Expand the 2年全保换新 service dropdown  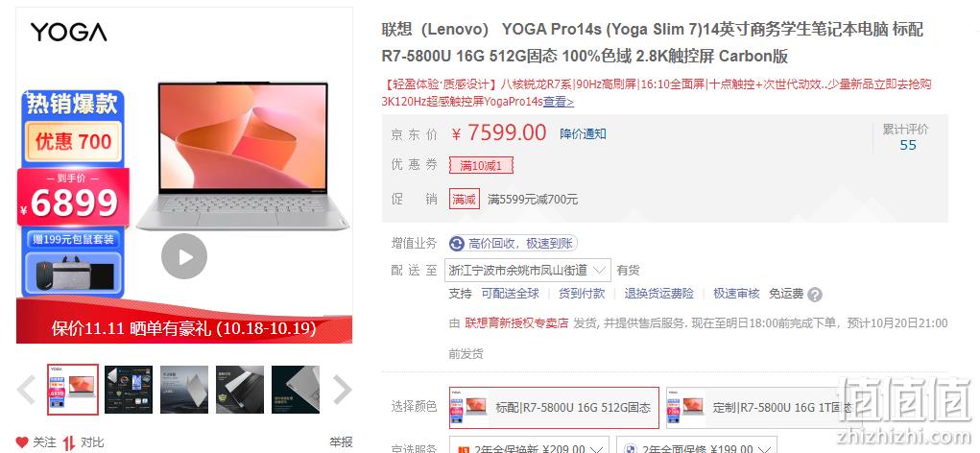[x=530, y=446]
